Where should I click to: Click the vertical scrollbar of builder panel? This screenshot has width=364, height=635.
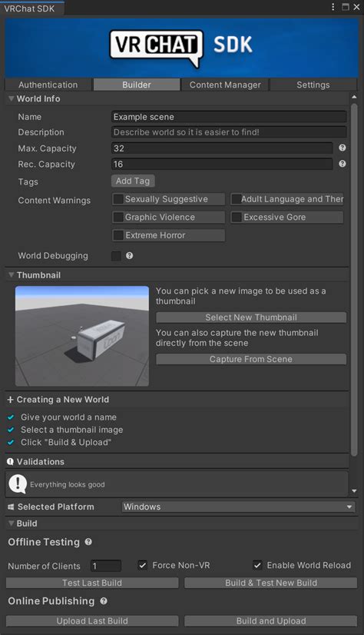point(354,279)
